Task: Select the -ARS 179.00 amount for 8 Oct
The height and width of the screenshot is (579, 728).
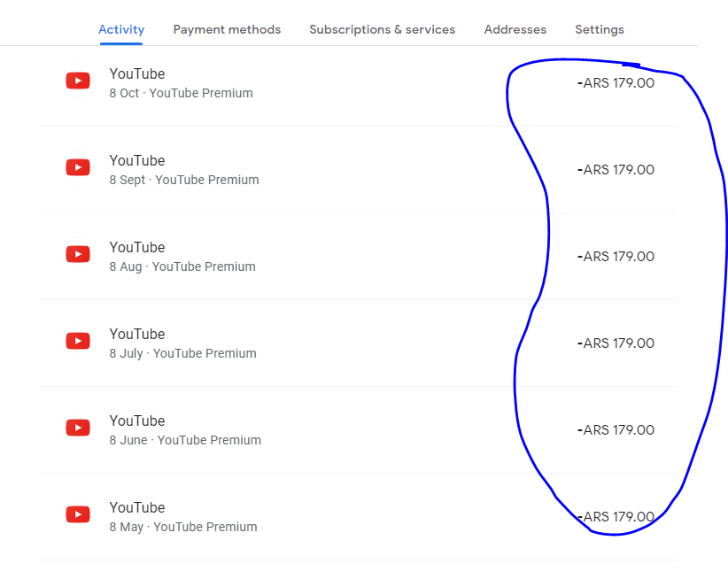Action: (x=616, y=83)
